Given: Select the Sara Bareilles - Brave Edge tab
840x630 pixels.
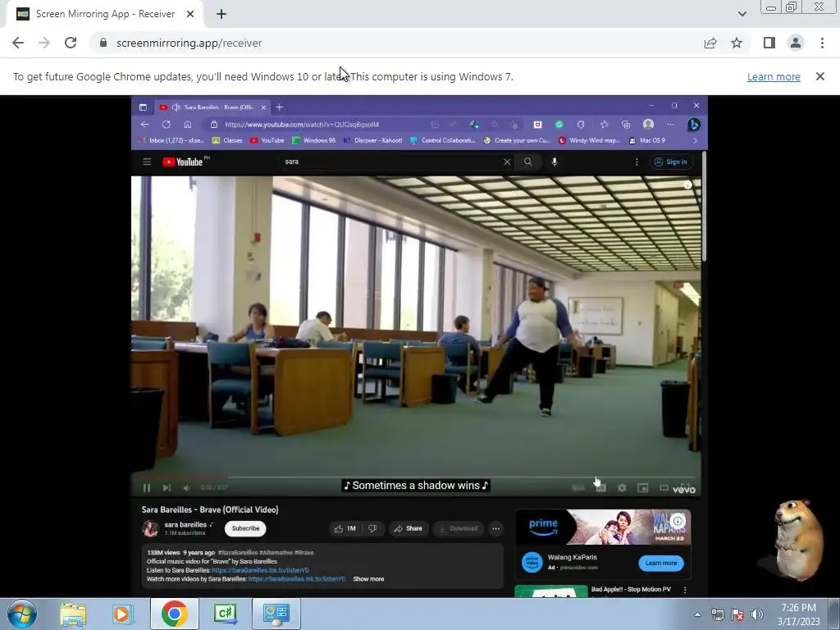Looking at the screenshot, I should (x=212, y=107).
